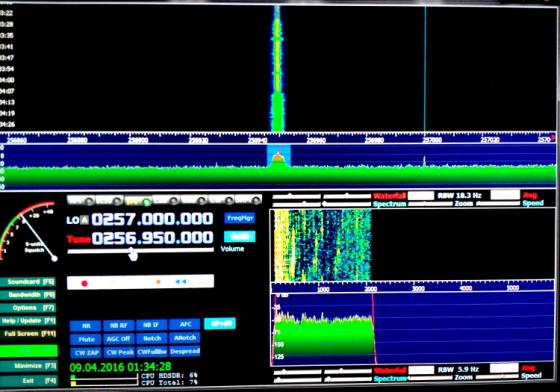
Task: Open the upper Avg dropdown box
Action: pyautogui.click(x=505, y=195)
